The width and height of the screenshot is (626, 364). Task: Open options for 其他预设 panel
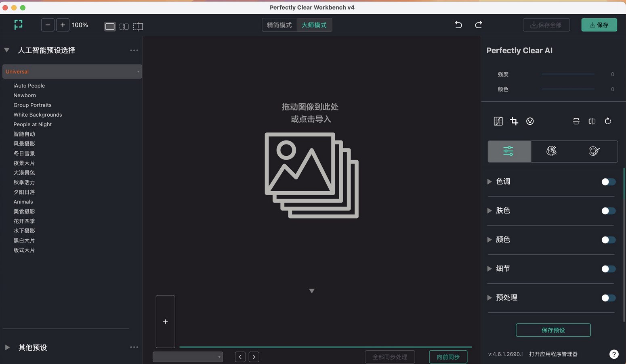click(134, 347)
